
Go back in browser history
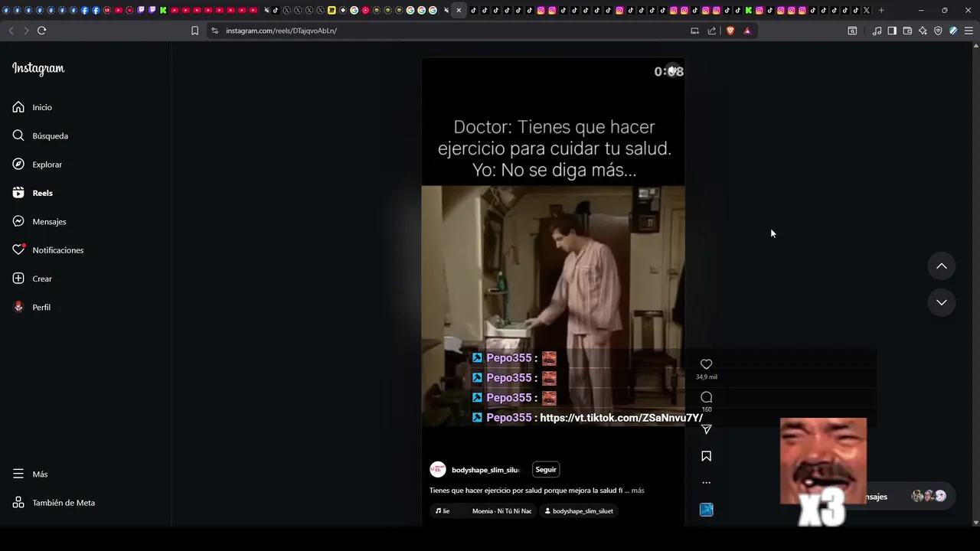pos(11,31)
